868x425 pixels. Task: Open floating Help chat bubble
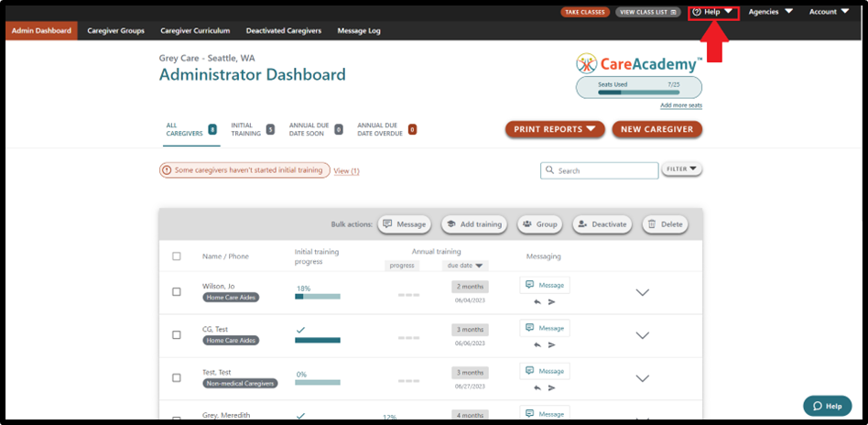tap(827, 406)
